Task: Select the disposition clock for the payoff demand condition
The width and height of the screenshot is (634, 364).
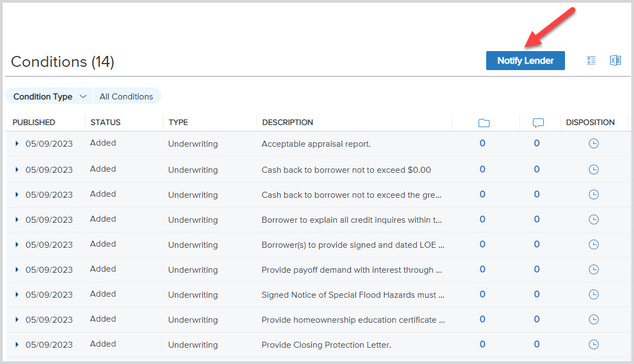Action: [x=594, y=269]
